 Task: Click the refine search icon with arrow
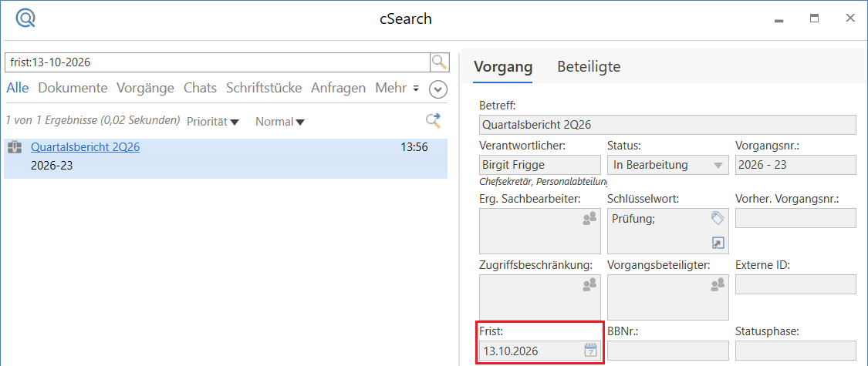(x=433, y=121)
